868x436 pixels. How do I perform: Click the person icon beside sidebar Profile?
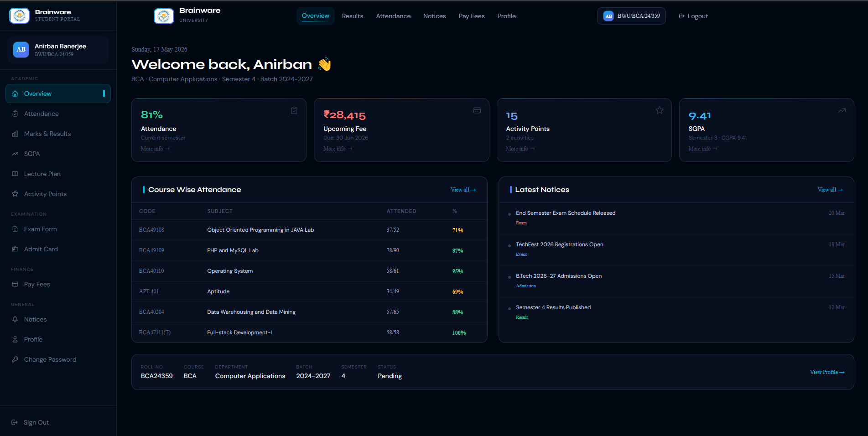click(15, 339)
